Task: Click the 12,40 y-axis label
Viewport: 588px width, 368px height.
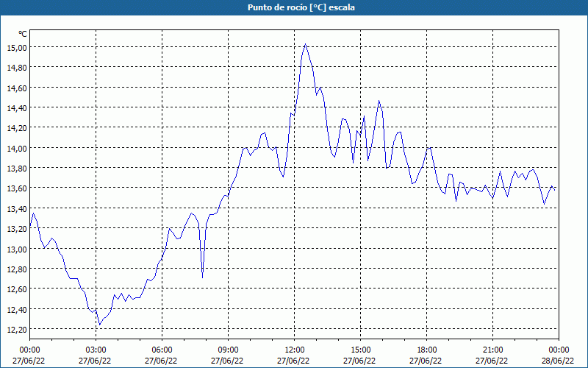Action: (x=17, y=309)
